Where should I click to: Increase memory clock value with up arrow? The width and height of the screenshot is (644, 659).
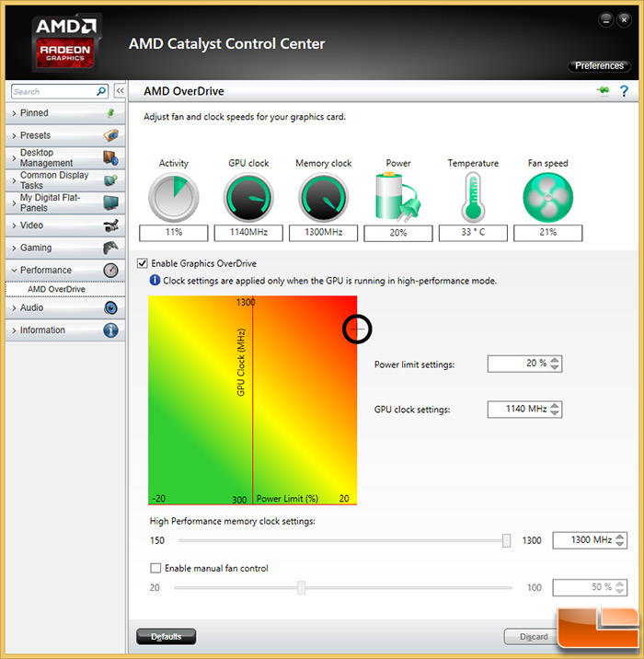coord(620,537)
